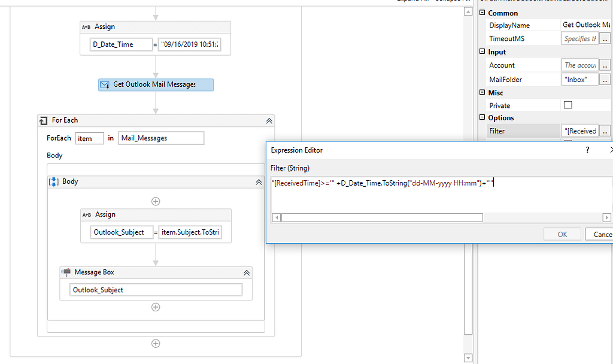
Task: Collapse the Common properties category
Action: pyautogui.click(x=482, y=13)
